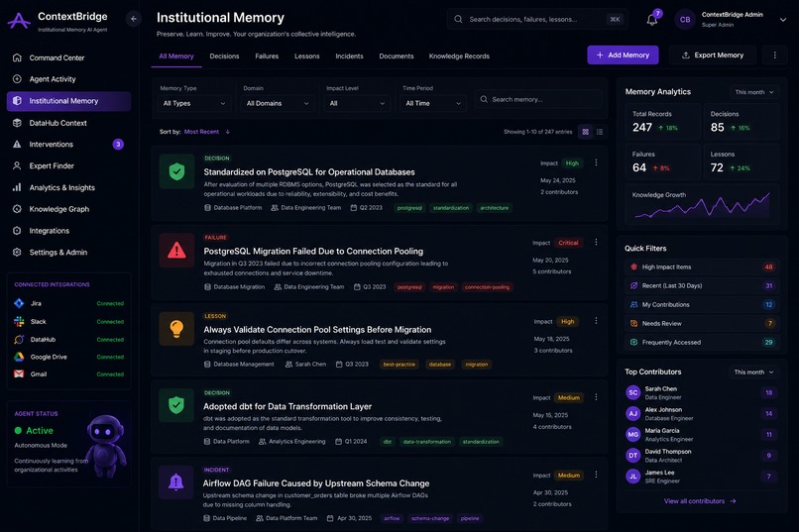
Task: Open the Impact Level dropdown
Action: point(357,103)
